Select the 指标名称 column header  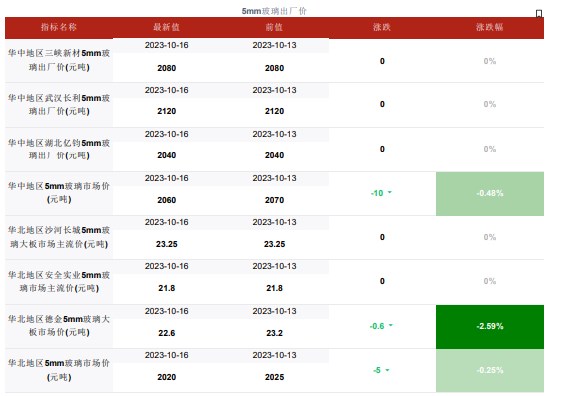[x=59, y=27]
